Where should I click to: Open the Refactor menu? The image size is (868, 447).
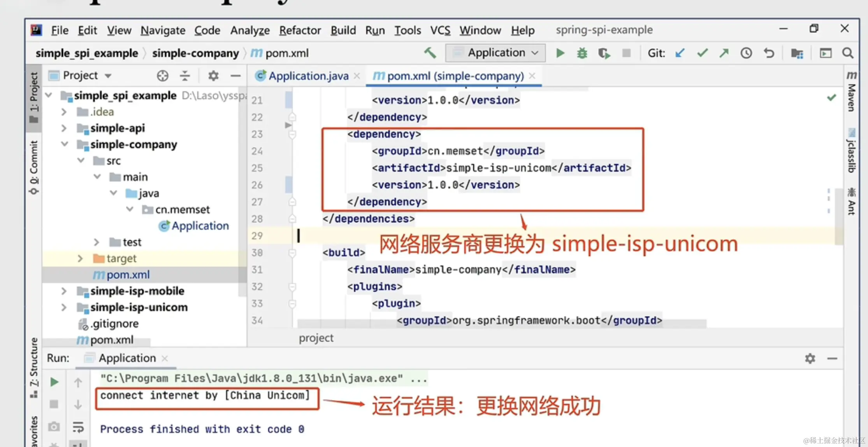pyautogui.click(x=300, y=30)
